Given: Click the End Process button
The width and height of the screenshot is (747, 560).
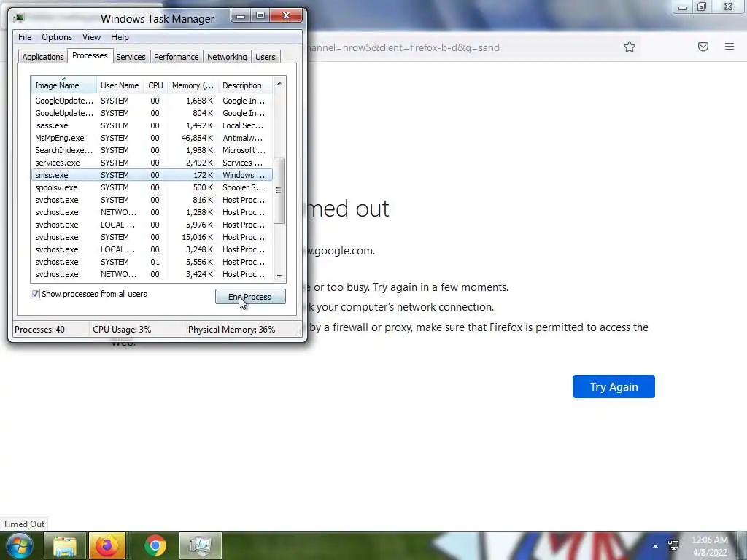Looking at the screenshot, I should pos(250,297).
